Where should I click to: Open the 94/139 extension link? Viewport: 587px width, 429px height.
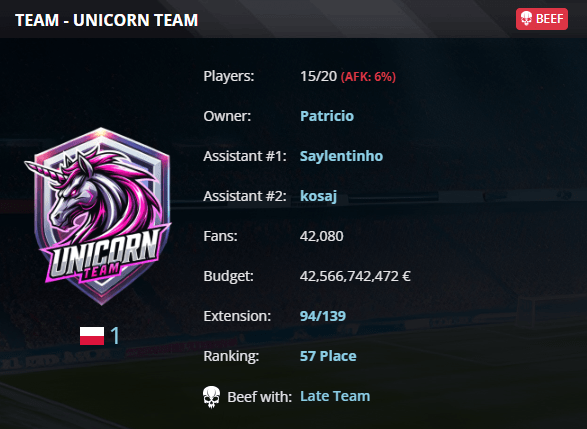coord(323,316)
